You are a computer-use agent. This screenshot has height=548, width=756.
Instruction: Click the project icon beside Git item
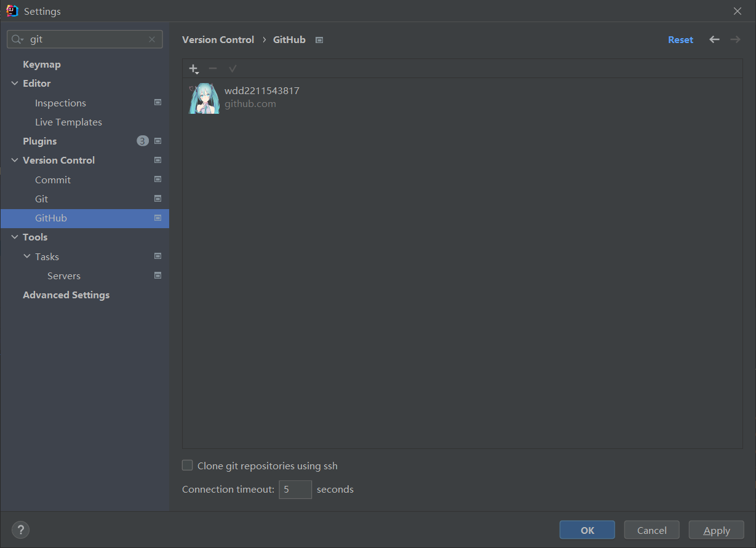(x=157, y=199)
